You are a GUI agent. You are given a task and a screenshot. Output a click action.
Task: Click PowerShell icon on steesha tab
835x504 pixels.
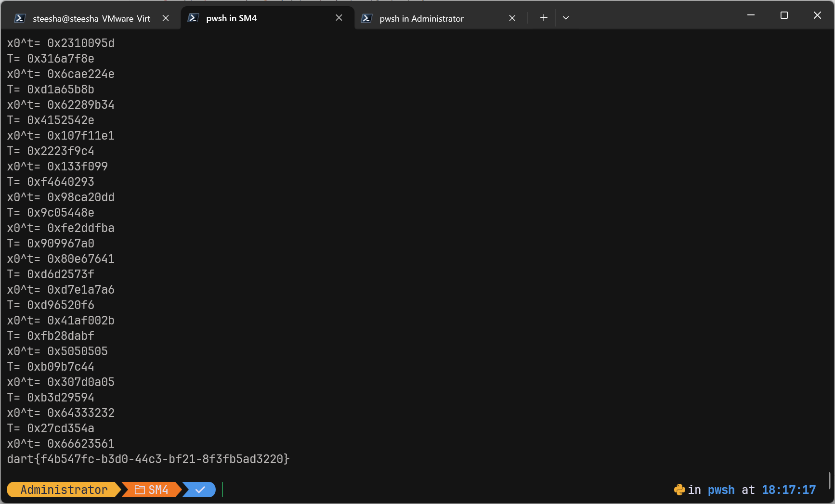coord(20,18)
